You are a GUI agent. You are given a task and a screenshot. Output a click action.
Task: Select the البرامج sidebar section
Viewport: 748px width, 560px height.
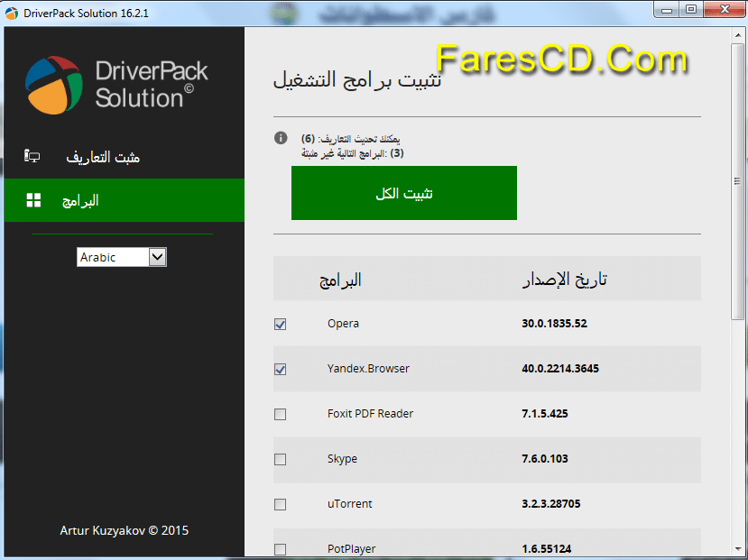pyautogui.click(x=124, y=200)
